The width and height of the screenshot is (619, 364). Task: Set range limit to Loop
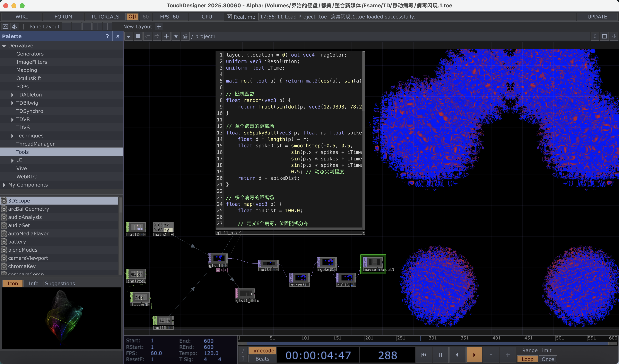(x=527, y=359)
